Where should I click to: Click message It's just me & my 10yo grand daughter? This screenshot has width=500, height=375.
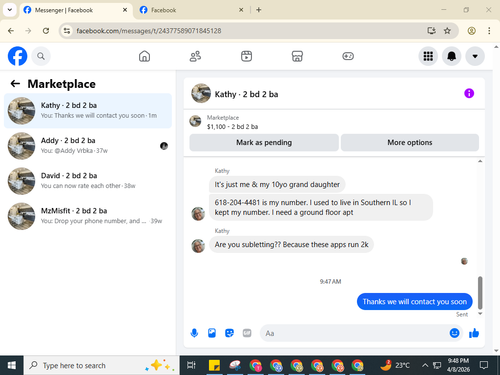coord(277,184)
